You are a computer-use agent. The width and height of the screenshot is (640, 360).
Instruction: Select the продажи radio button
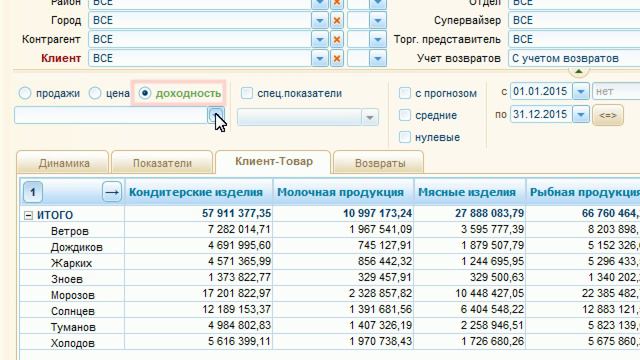pos(25,93)
